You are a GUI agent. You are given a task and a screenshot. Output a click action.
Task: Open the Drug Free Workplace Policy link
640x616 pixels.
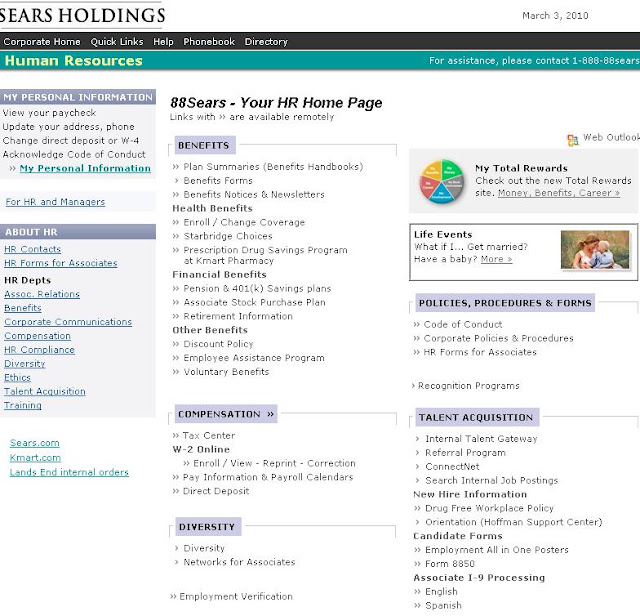(489, 508)
